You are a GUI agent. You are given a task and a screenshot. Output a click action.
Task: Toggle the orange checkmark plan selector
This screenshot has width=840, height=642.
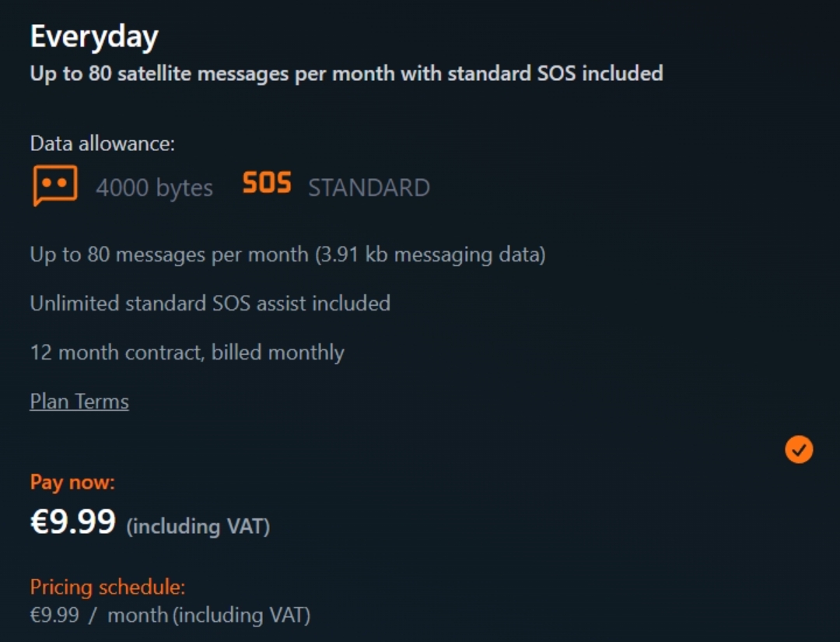tap(799, 449)
